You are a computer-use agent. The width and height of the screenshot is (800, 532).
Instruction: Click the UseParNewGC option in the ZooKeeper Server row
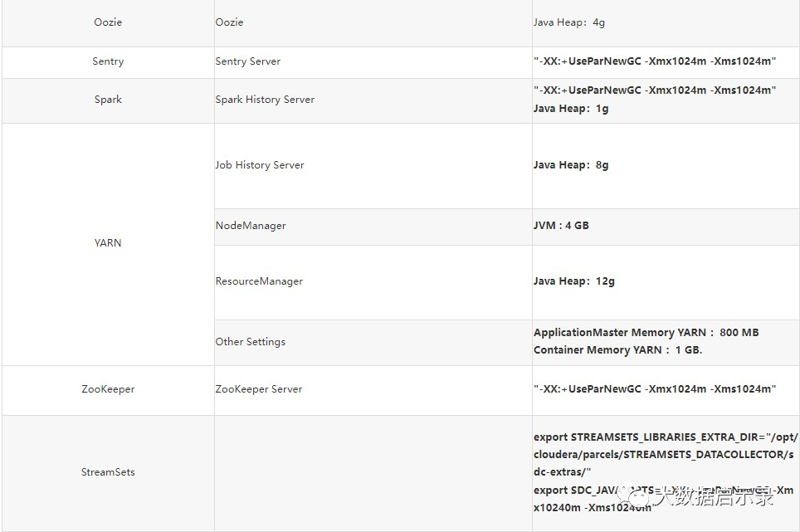[655, 389]
